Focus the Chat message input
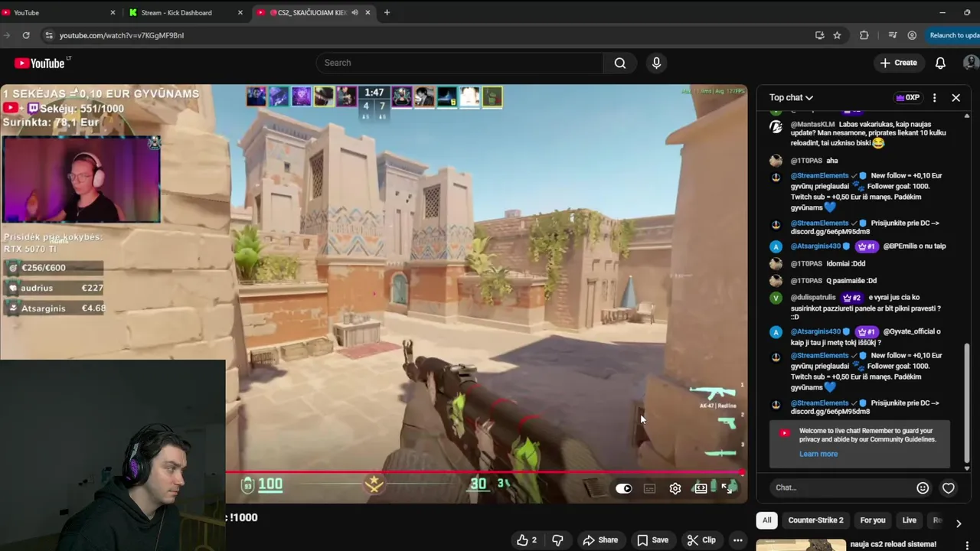 pos(842,487)
